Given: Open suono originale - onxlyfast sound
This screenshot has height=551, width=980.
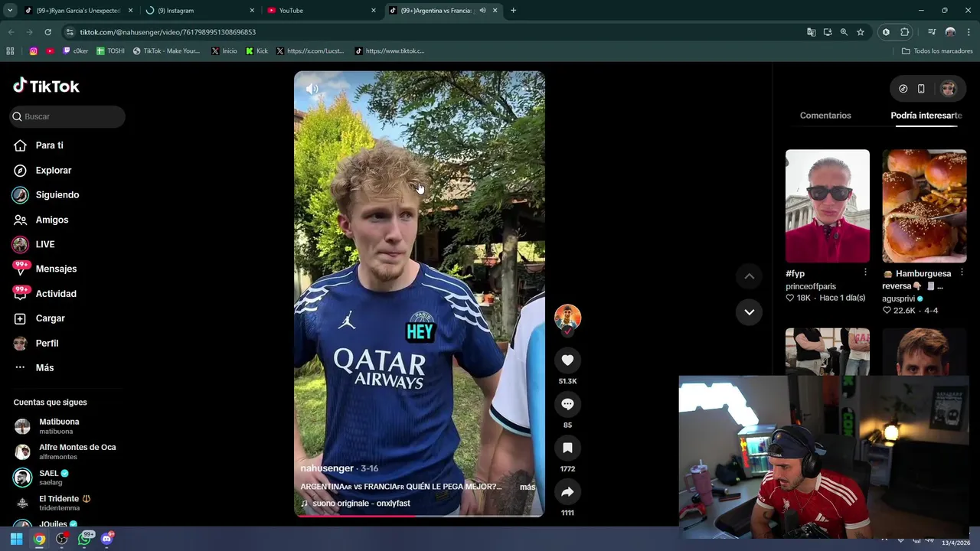Looking at the screenshot, I should [x=361, y=504].
